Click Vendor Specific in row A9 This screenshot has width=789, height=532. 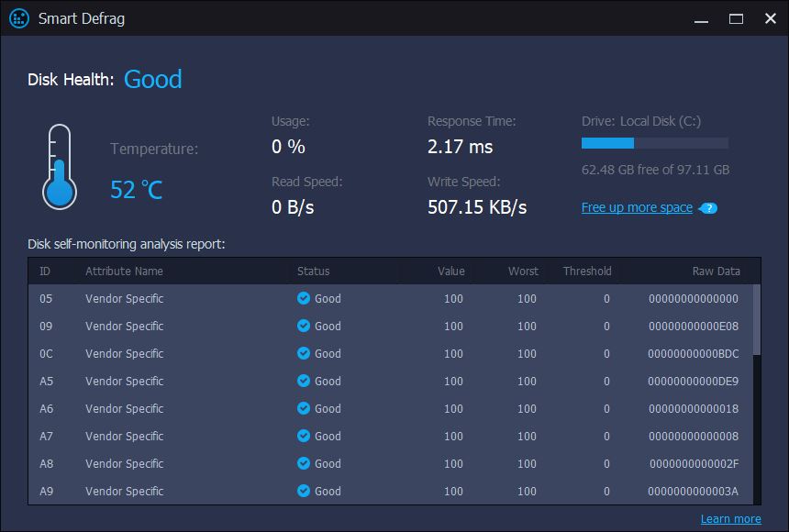point(124,492)
